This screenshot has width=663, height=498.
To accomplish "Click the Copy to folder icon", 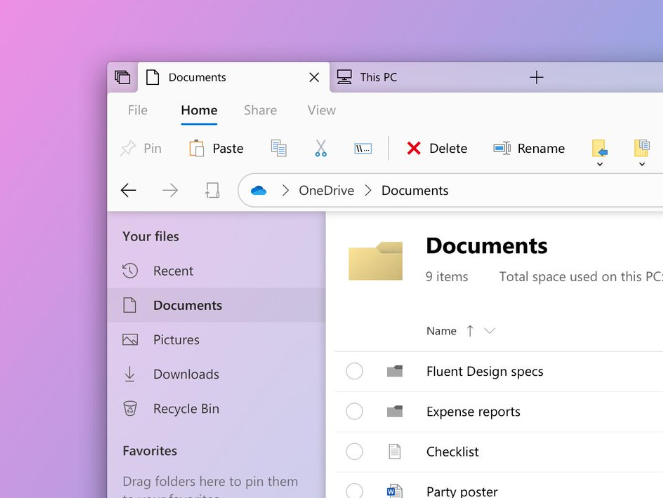I will [642, 148].
